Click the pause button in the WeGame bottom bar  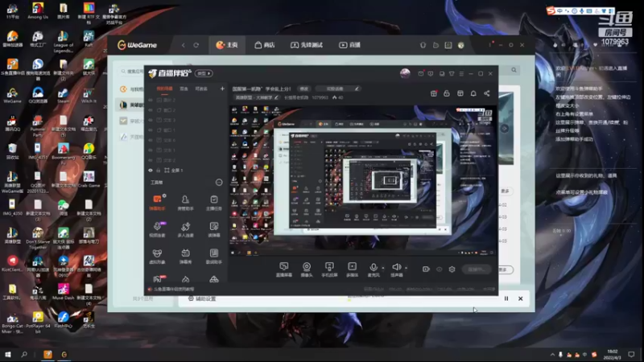506,298
